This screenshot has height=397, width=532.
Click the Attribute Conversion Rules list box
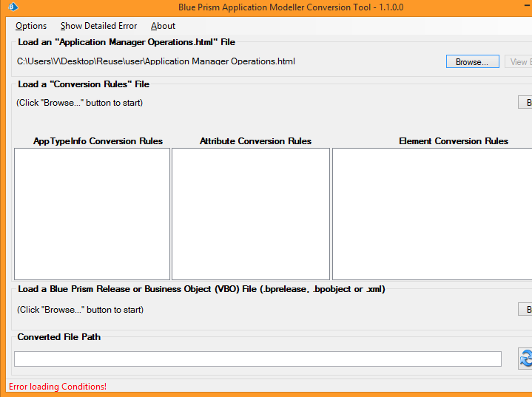(251, 214)
